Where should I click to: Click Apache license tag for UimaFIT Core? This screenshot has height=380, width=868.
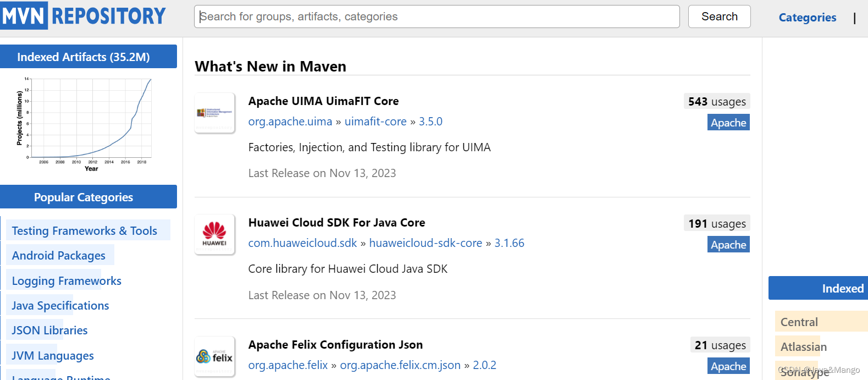[728, 122]
